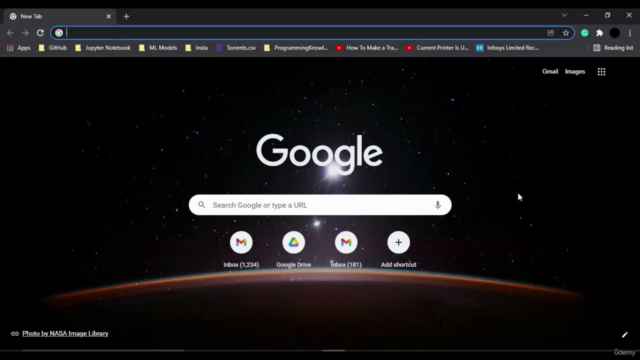Open the ML Models bookmark folder
Viewport: 640px width, 360px height.
pos(158,48)
